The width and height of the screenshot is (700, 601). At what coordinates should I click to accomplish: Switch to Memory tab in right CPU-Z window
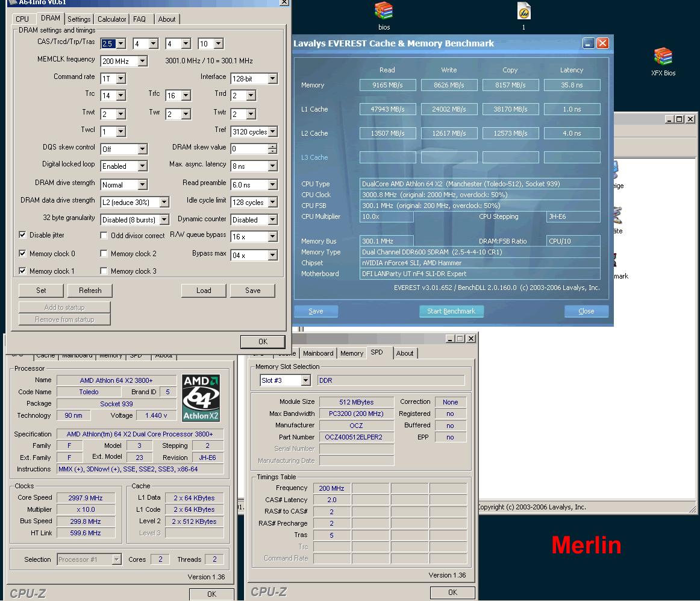click(352, 353)
